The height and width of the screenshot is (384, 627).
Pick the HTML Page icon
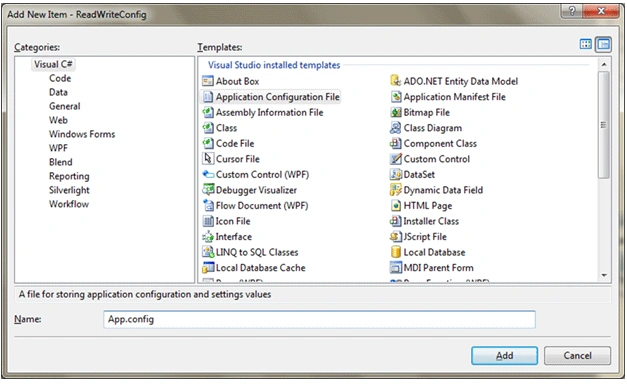[395, 206]
